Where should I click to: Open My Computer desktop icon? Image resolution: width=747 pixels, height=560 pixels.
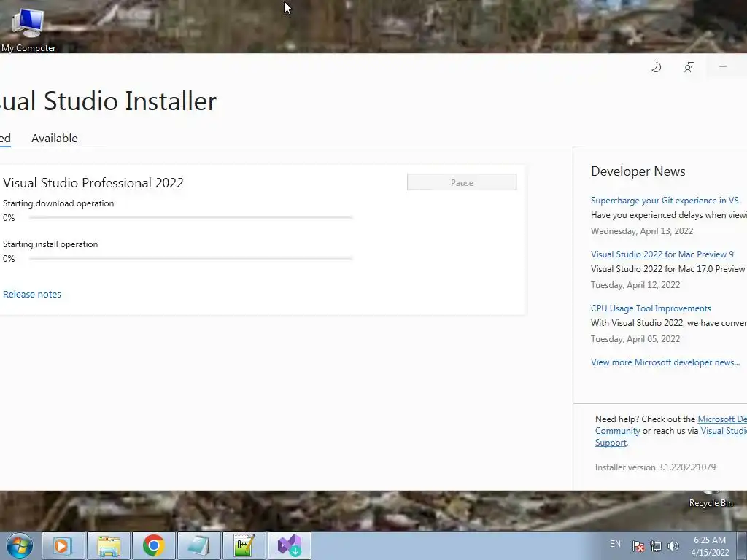click(28, 29)
